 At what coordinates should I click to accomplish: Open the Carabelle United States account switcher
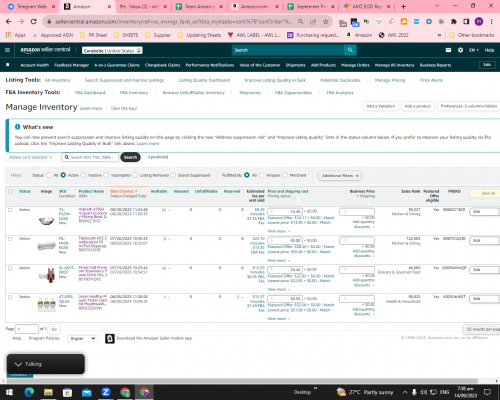pyautogui.click(x=112, y=50)
